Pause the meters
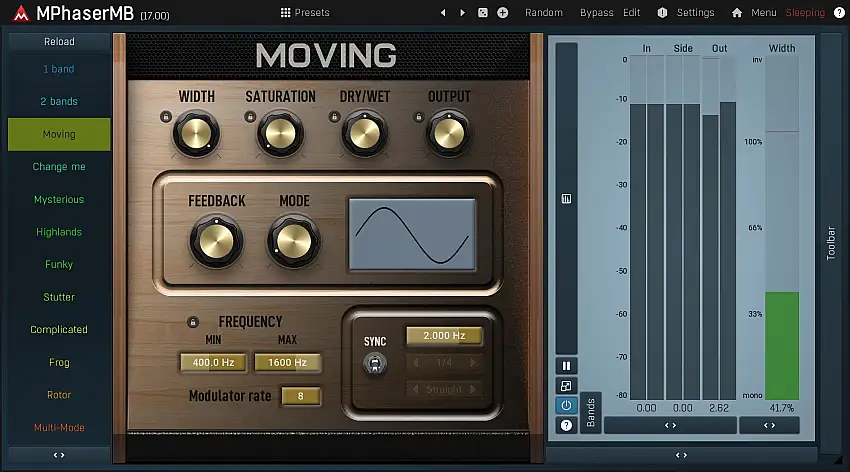The height and width of the screenshot is (472, 850). point(566,366)
